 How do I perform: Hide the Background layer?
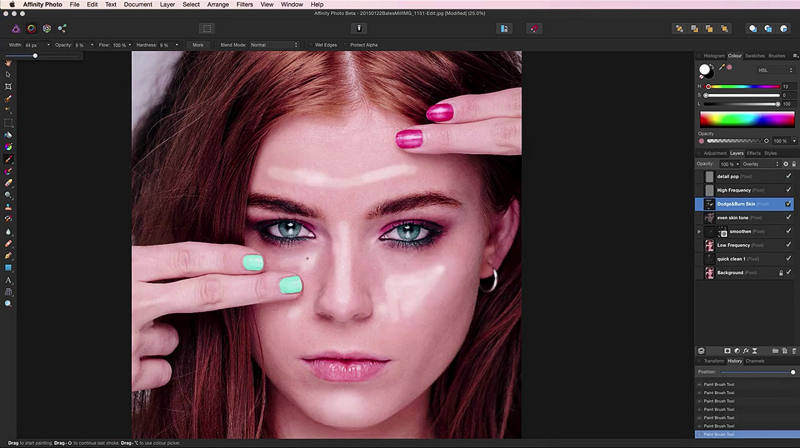tap(788, 272)
